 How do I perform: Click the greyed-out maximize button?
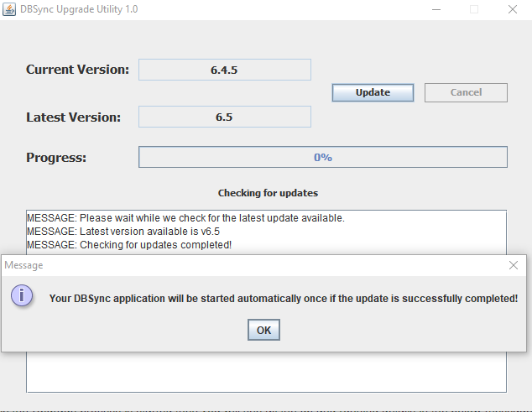(474, 9)
